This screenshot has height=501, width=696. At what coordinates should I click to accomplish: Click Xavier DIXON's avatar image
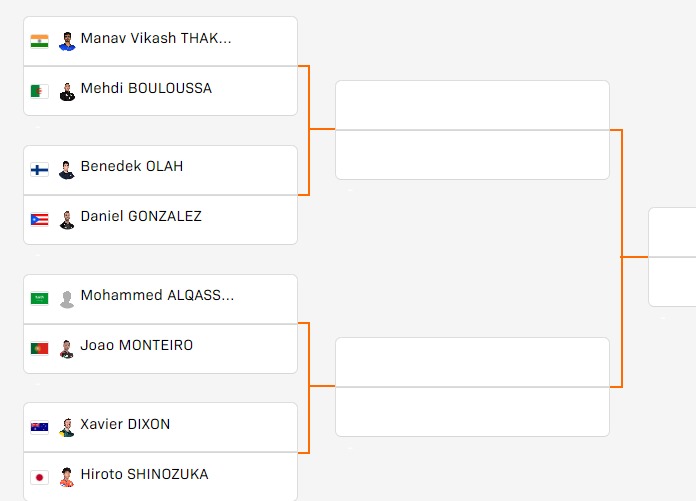(x=67, y=428)
